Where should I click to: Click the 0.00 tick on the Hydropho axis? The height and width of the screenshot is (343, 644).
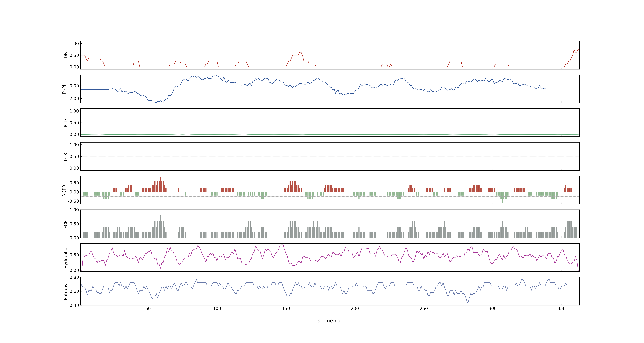[74, 270]
